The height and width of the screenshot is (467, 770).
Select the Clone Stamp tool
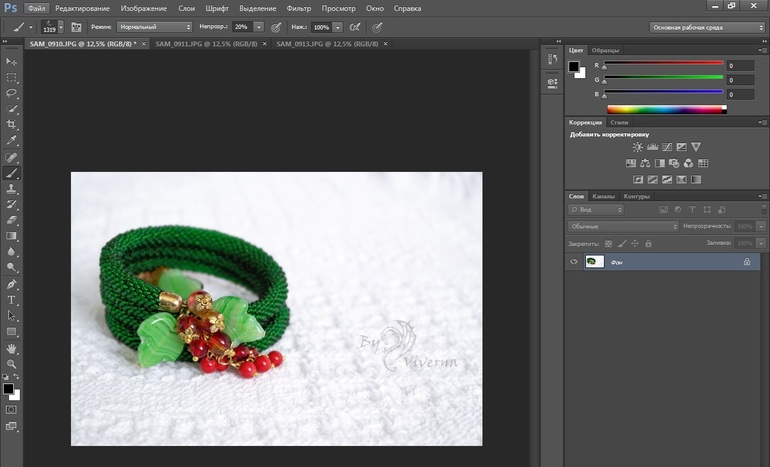coord(12,188)
